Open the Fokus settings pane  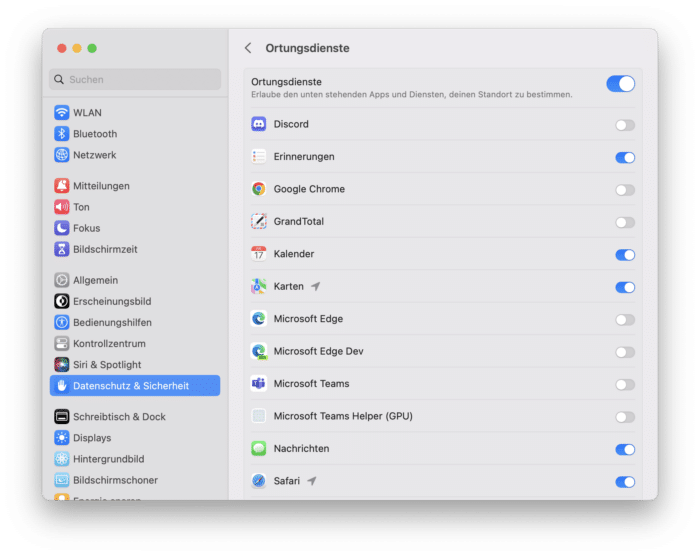click(x=135, y=228)
